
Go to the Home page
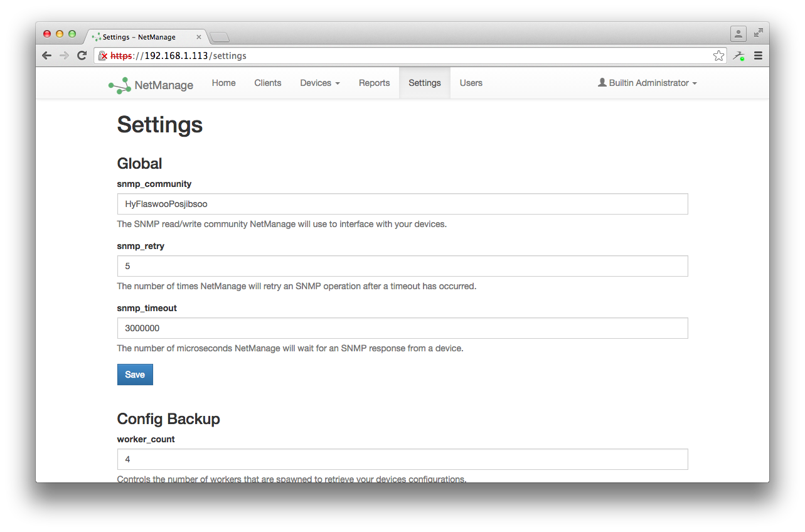click(224, 83)
